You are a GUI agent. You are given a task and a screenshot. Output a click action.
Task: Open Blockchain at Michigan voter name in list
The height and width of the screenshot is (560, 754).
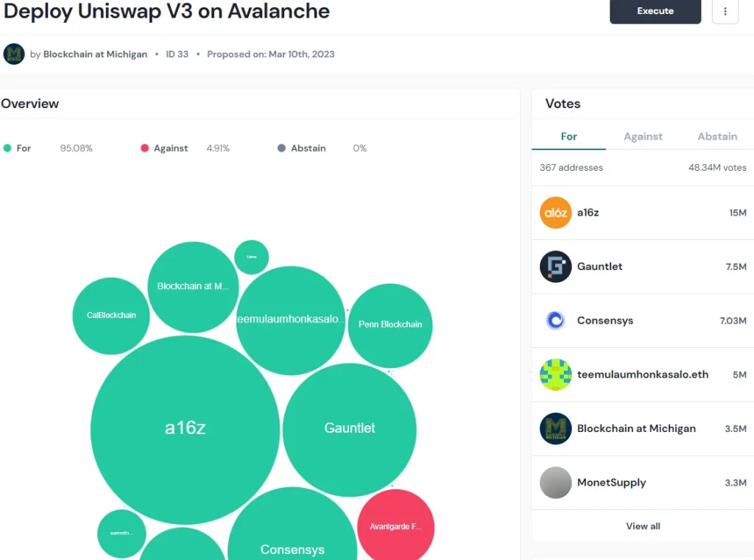click(636, 428)
